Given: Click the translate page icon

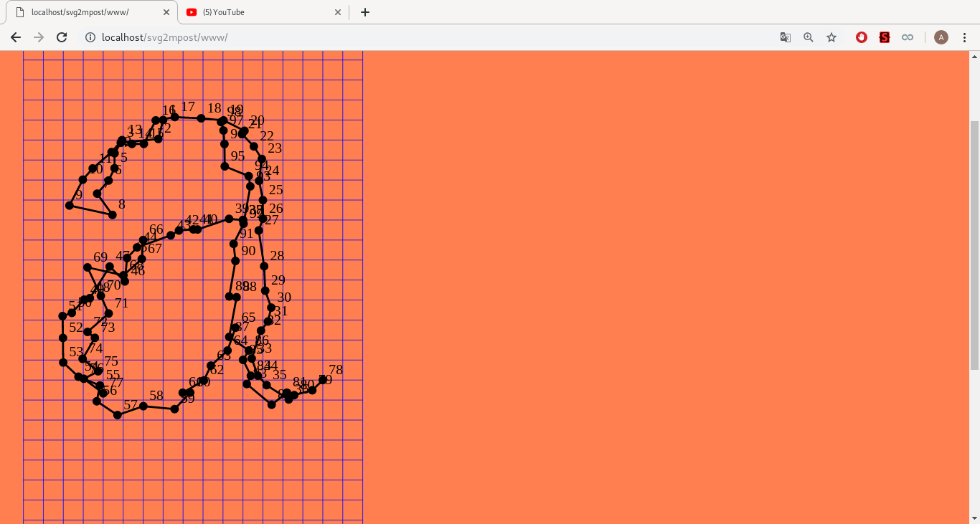Looking at the screenshot, I should [x=786, y=37].
